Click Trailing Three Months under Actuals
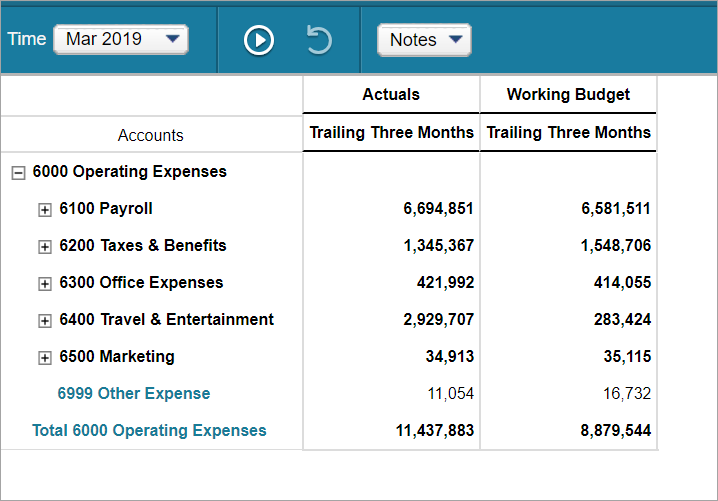This screenshot has height=501, width=718. (x=392, y=132)
